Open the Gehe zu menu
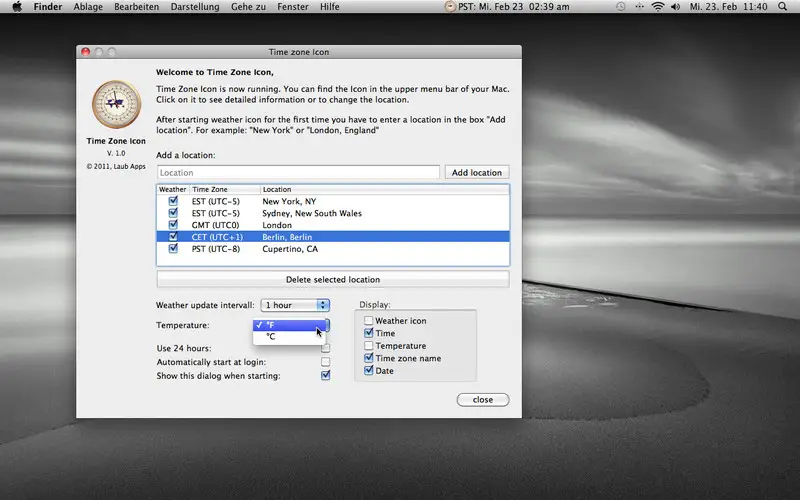 click(x=248, y=7)
